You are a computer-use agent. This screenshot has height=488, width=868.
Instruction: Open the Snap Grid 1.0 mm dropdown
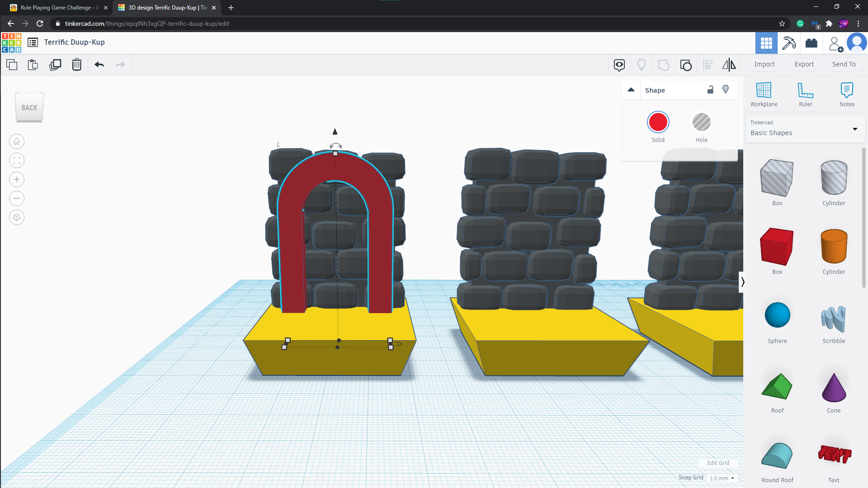(x=722, y=478)
